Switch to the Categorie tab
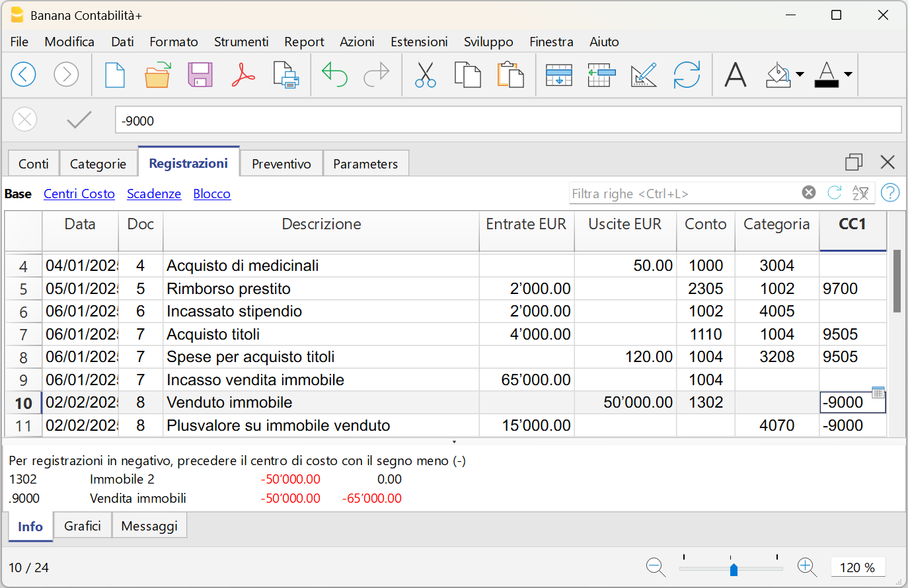The width and height of the screenshot is (908, 588). tap(98, 164)
